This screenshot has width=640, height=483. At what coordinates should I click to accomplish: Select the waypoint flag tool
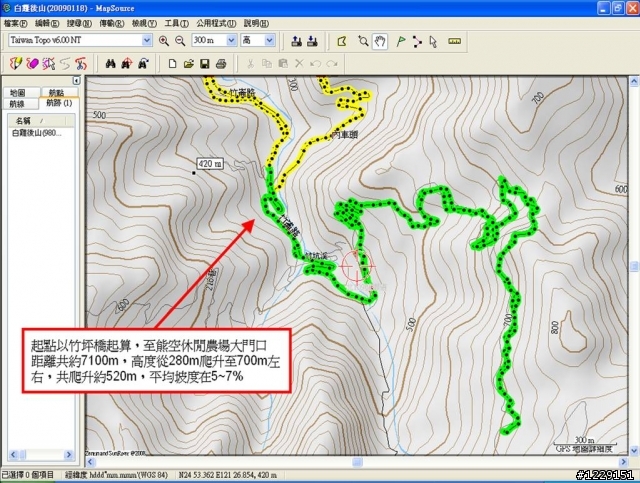(x=401, y=41)
